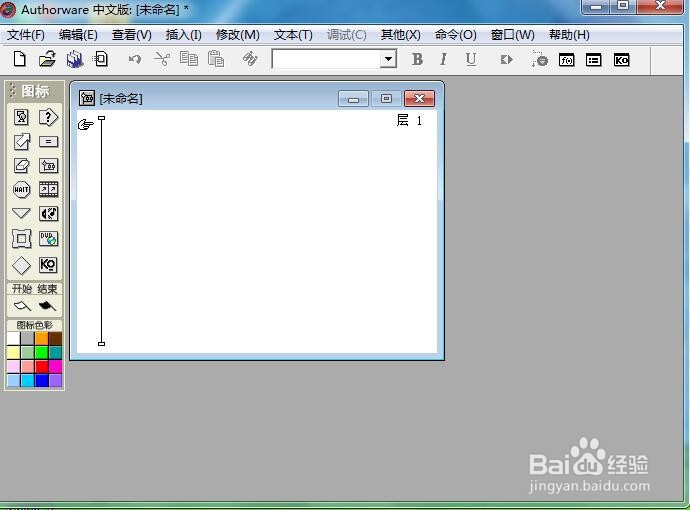Pick the white Start flag
The image size is (690, 510).
[x=22, y=305]
